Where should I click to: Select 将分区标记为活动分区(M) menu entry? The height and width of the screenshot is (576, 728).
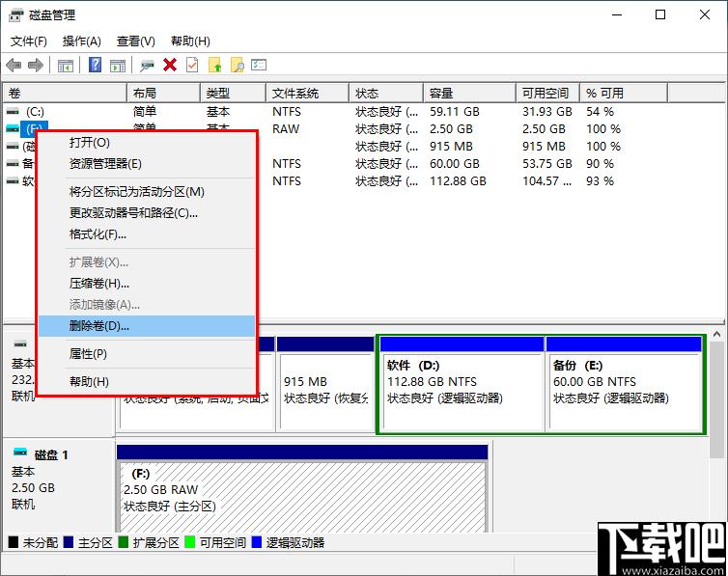tap(147, 192)
